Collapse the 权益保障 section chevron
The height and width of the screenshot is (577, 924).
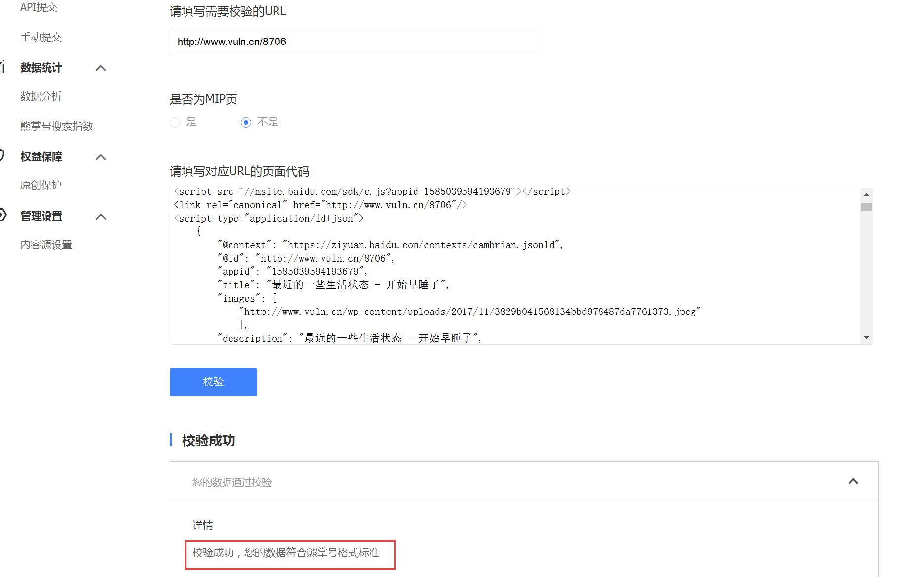(101, 157)
